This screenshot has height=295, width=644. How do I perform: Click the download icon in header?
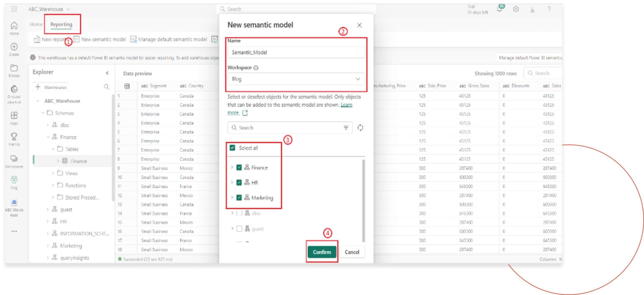coord(532,9)
